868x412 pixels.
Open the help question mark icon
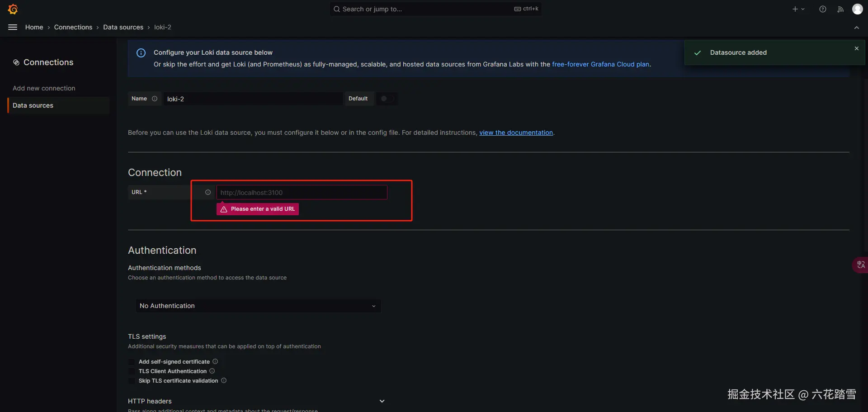click(823, 9)
